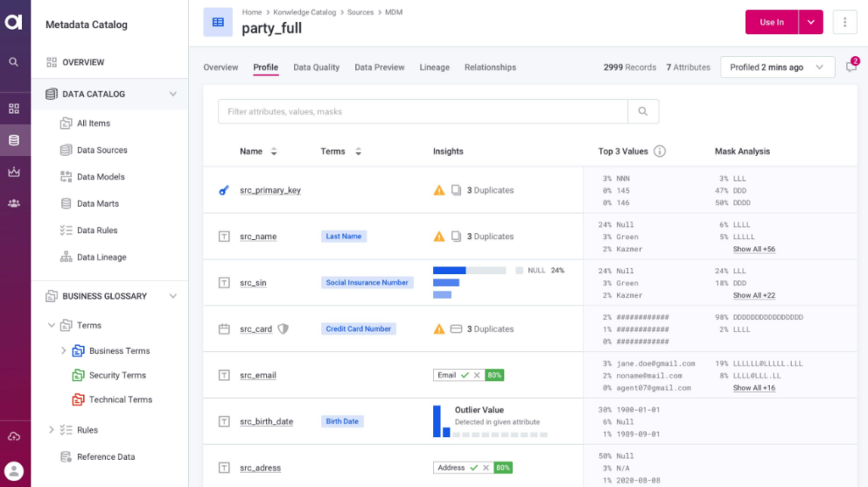The height and width of the screenshot is (487, 868).
Task: Open the src_primary_key attribute link
Action: [270, 190]
